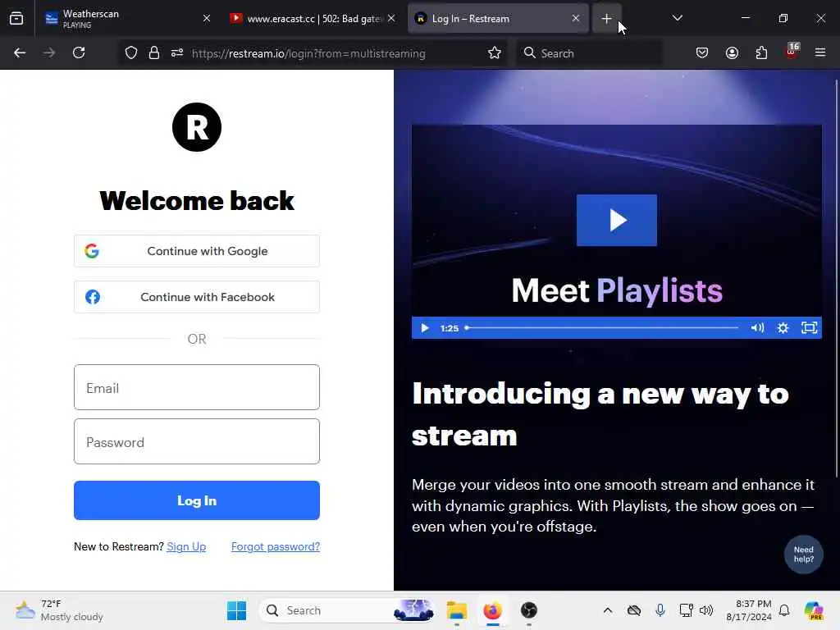
Task: Click the Meet Playlists video thumbnail title
Action: [617, 290]
